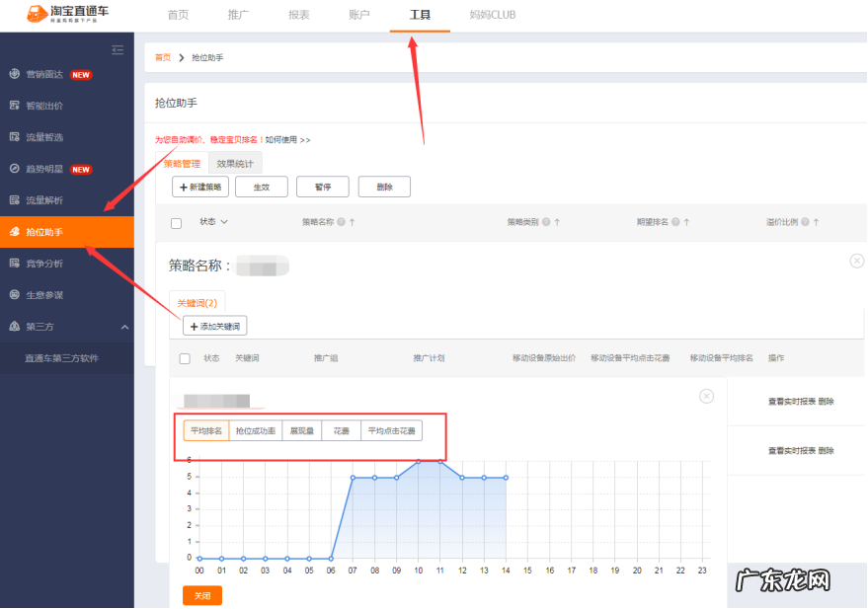Select the highlighted 抢位助手 tool
This screenshot has width=868, height=609.
coord(44,232)
